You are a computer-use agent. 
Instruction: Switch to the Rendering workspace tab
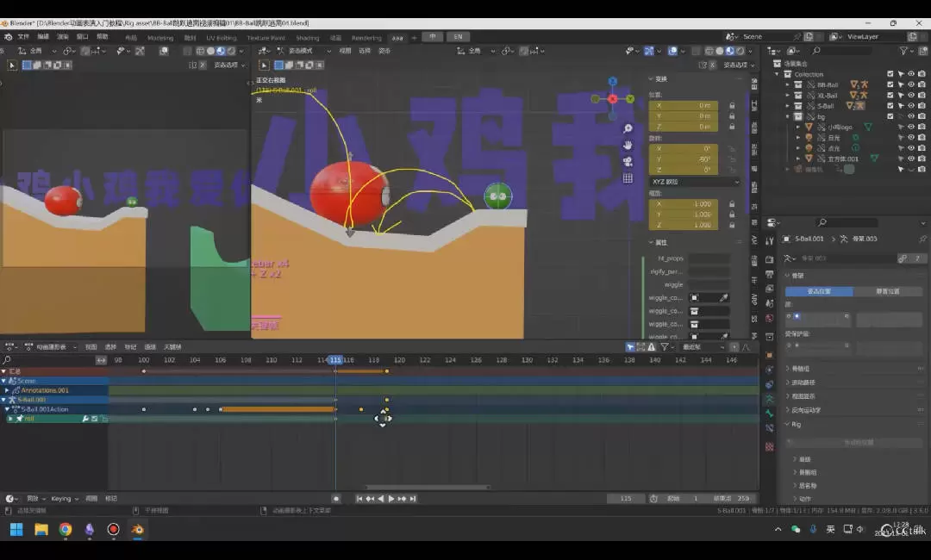366,37
